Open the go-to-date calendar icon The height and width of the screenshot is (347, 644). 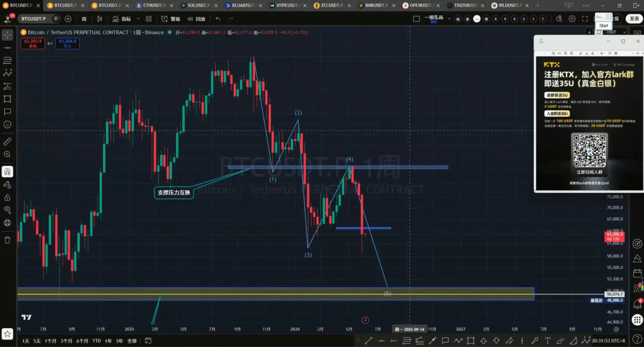pyautogui.click(x=148, y=341)
